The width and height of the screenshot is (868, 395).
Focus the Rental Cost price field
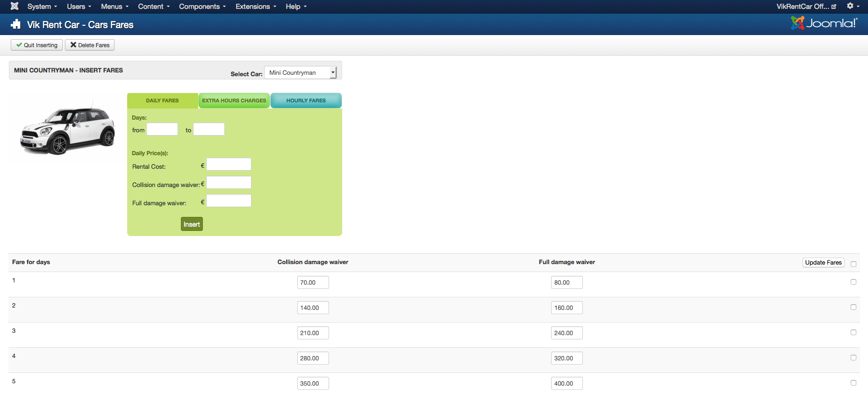229,164
